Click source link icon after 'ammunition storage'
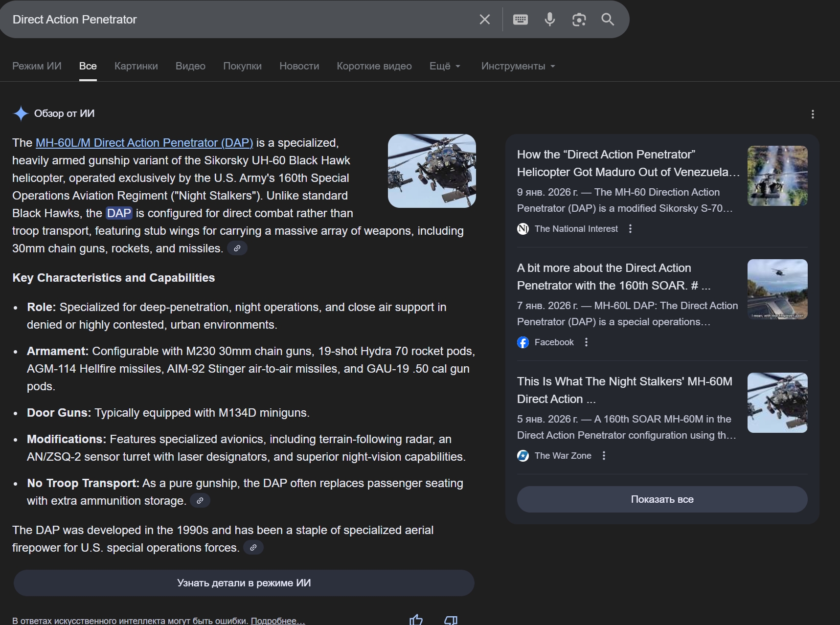 (x=200, y=501)
